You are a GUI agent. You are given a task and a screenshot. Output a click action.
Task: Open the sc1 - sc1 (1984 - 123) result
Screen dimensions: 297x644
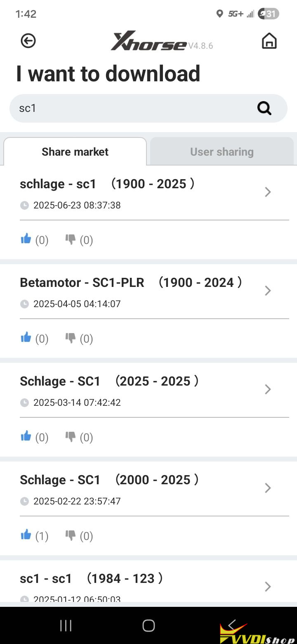pyautogui.click(x=91, y=579)
